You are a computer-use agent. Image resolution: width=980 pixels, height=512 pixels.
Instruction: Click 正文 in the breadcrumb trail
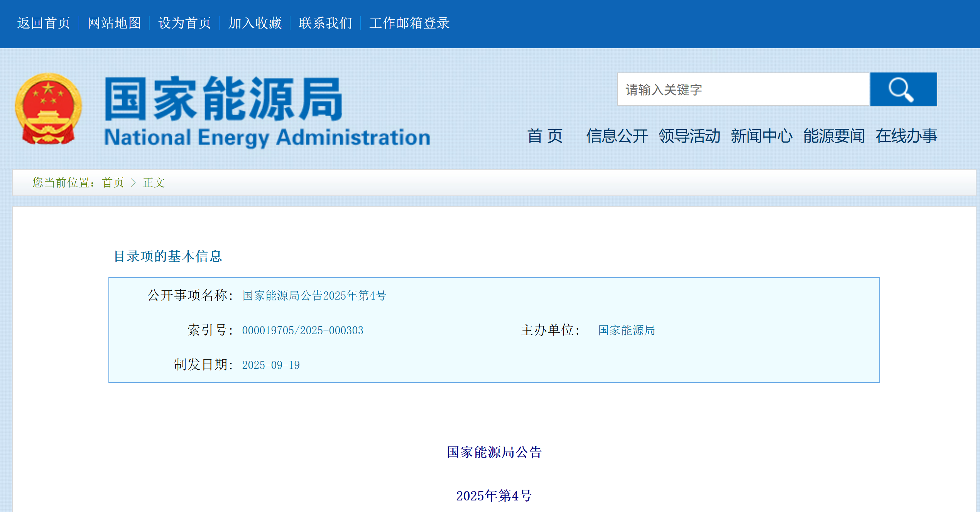154,182
